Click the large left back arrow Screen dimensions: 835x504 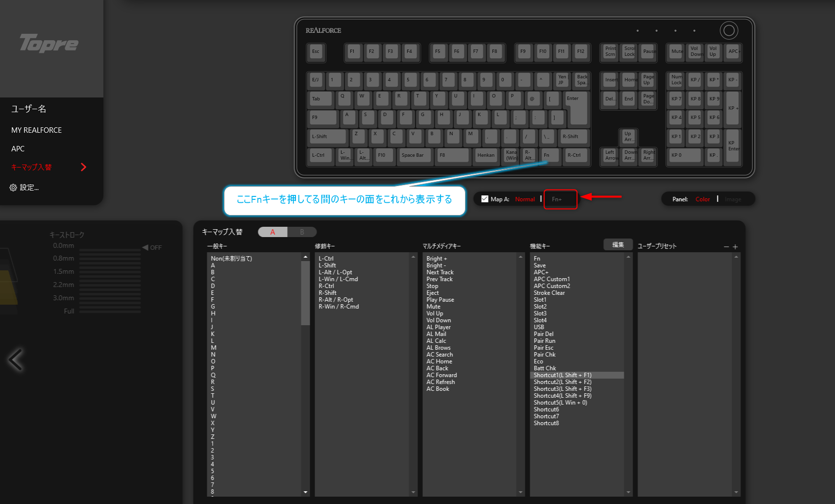(x=16, y=360)
